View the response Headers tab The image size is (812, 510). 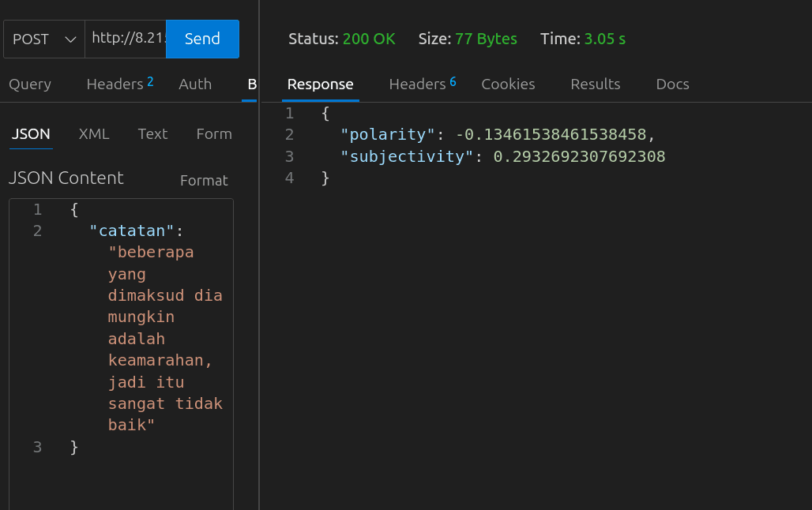tap(417, 84)
